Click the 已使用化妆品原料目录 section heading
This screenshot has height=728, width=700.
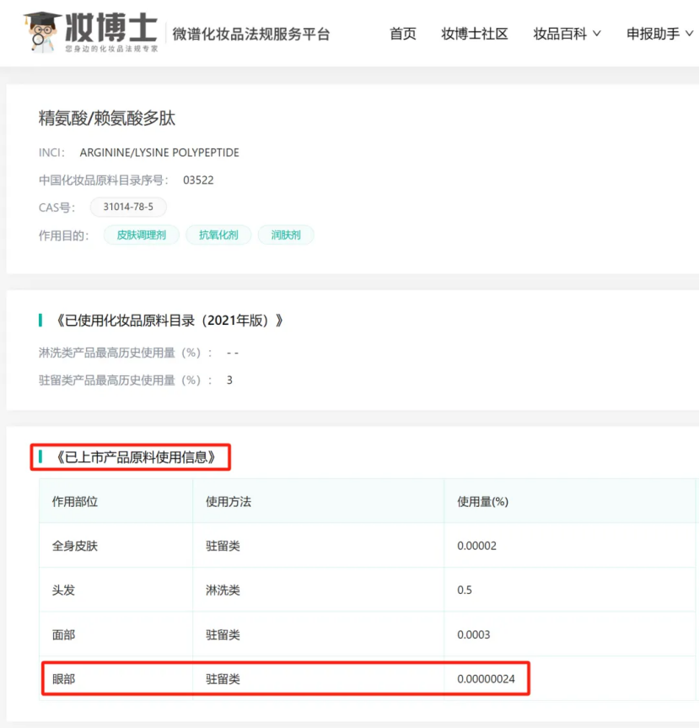[169, 321]
